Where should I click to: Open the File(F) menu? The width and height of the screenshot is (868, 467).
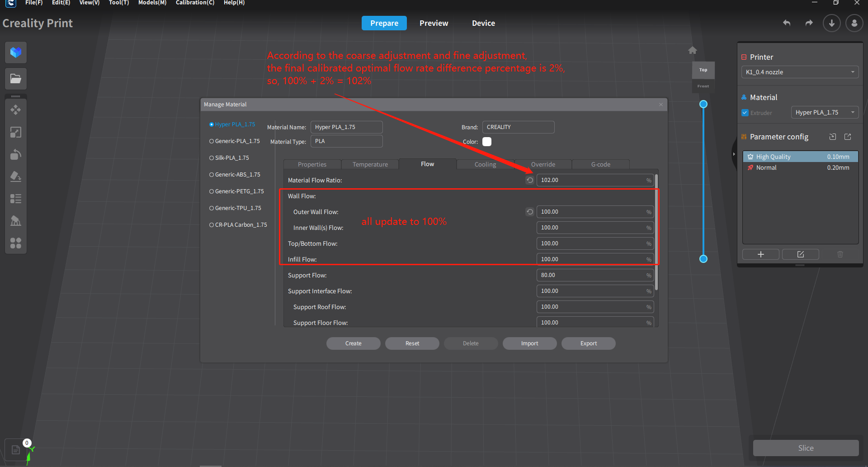(x=34, y=3)
